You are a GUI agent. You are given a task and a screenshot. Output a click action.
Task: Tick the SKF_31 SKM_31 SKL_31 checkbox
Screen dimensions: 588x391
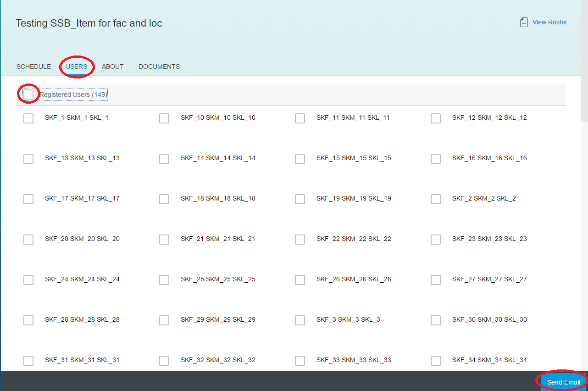pyautogui.click(x=28, y=361)
